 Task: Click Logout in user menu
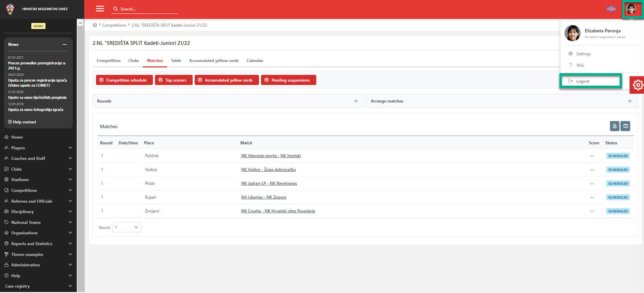click(583, 81)
